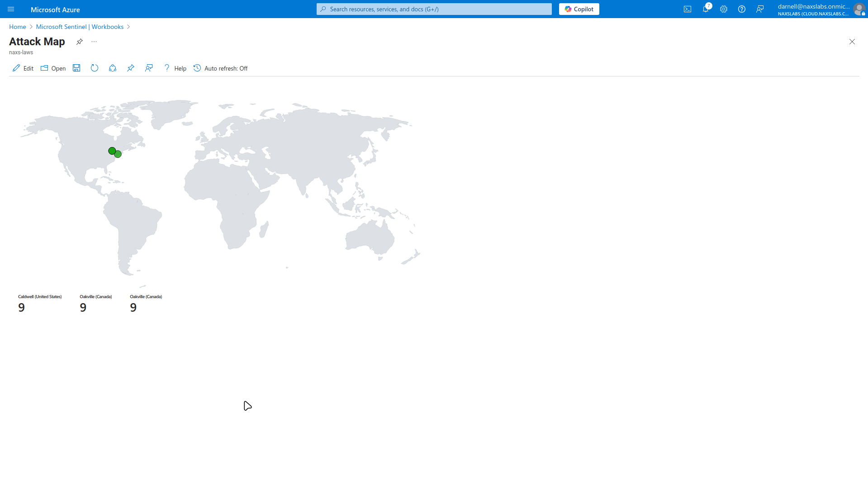The image size is (868, 485).
Task: Click Edit in the workbook toolbar
Action: 23,68
